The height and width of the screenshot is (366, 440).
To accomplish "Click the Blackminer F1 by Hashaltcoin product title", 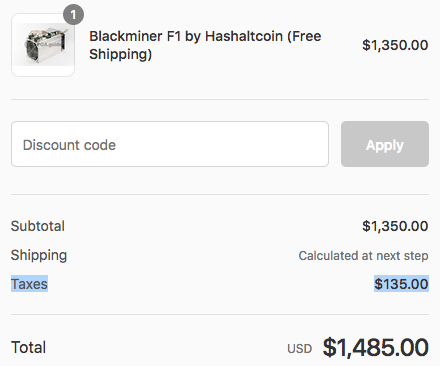I will click(205, 45).
